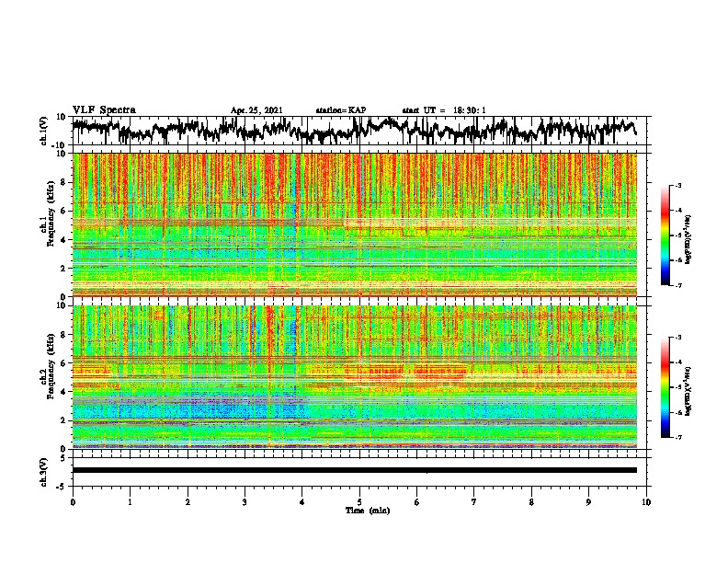Click time axis tick label "1"
This screenshot has height=563, width=728.
point(131,502)
